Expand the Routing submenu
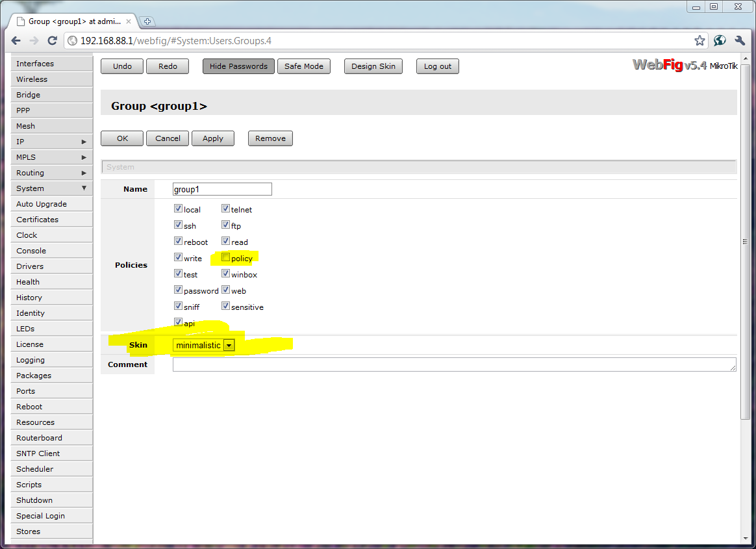756x549 pixels. 51,173
